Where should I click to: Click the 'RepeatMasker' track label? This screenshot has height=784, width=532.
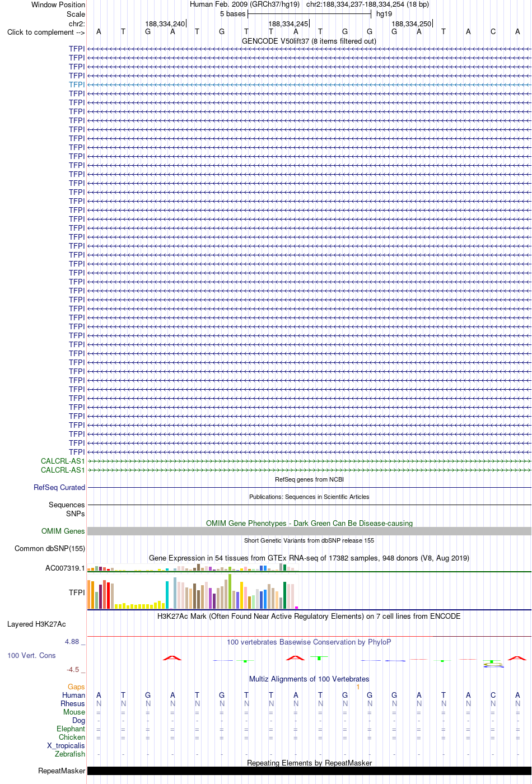point(62,771)
